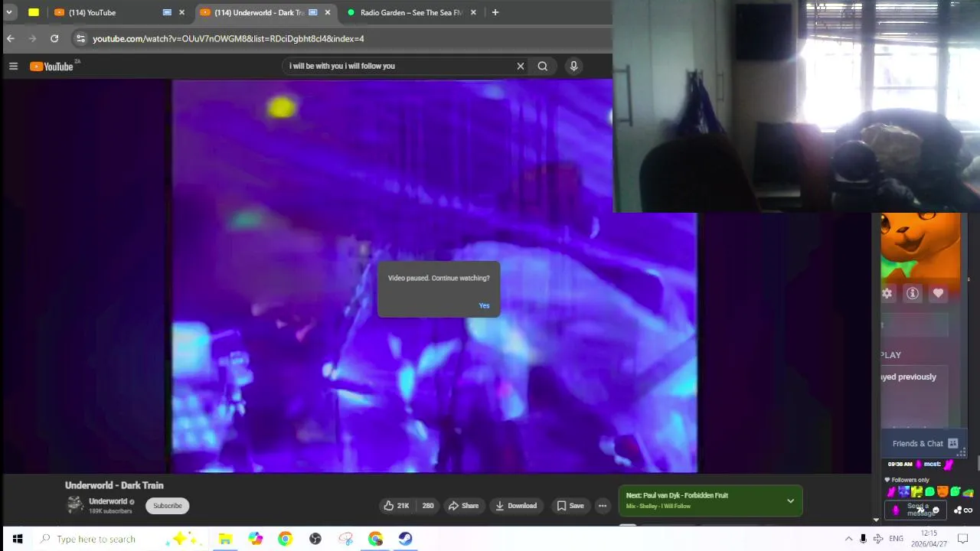Open OBS Studio from the taskbar
Screen dimensions: 980x551
[x=315, y=539]
